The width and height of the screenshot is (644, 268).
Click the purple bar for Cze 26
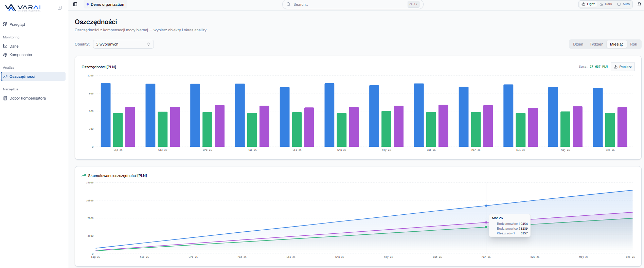622,127
